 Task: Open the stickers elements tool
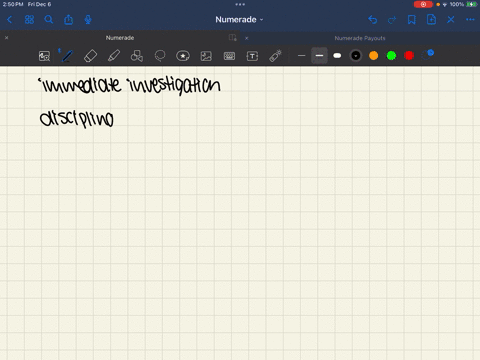pyautogui.click(x=183, y=56)
